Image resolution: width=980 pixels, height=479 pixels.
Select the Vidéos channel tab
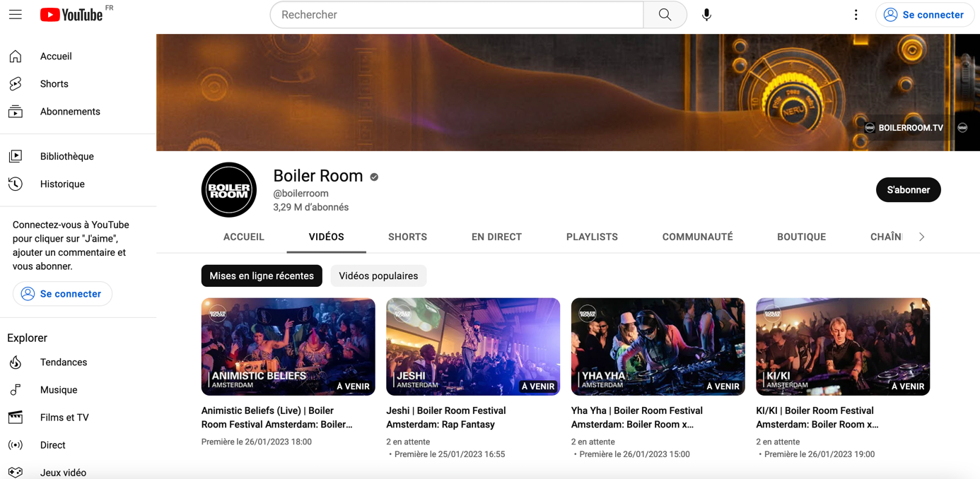coord(327,237)
